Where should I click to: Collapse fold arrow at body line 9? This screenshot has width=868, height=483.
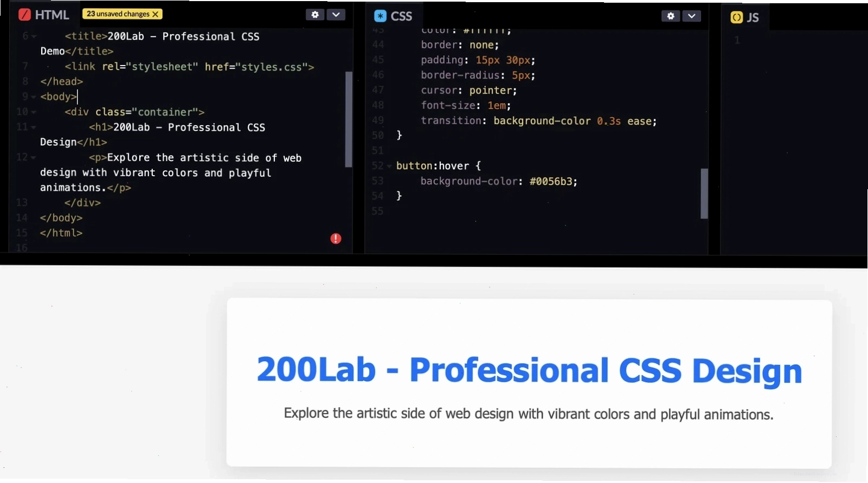coord(34,97)
